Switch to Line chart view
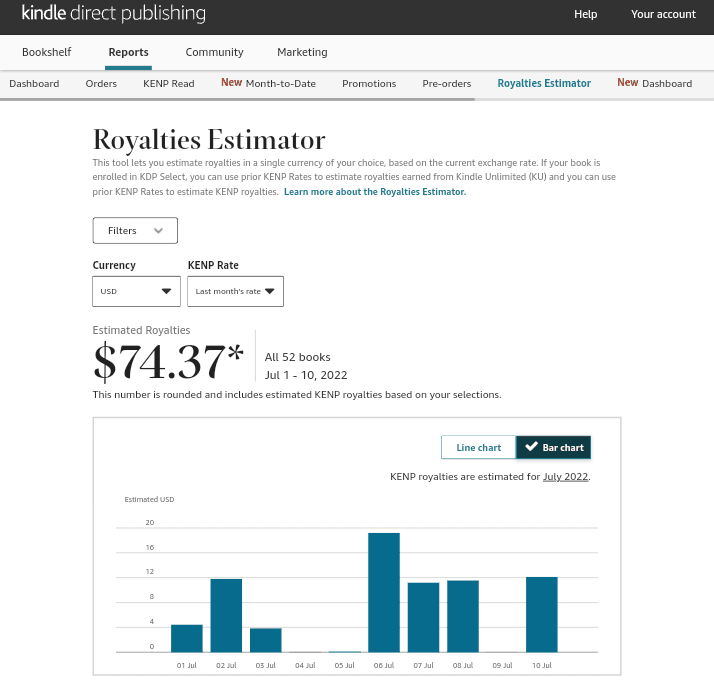 (478, 447)
